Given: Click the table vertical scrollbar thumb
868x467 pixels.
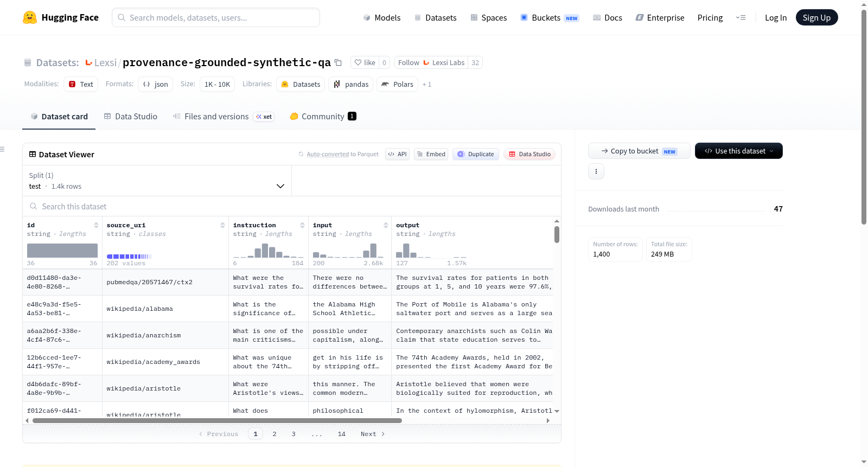Looking at the screenshot, I should click(x=557, y=235).
